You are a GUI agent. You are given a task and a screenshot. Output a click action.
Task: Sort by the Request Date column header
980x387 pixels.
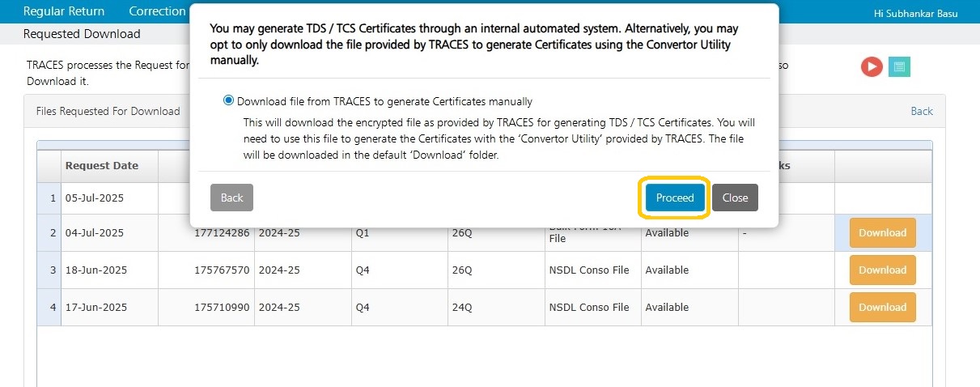(102, 166)
